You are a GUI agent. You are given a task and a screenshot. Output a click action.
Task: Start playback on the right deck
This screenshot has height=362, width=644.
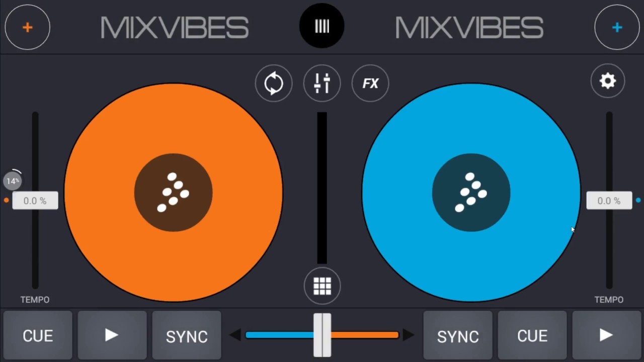point(606,335)
